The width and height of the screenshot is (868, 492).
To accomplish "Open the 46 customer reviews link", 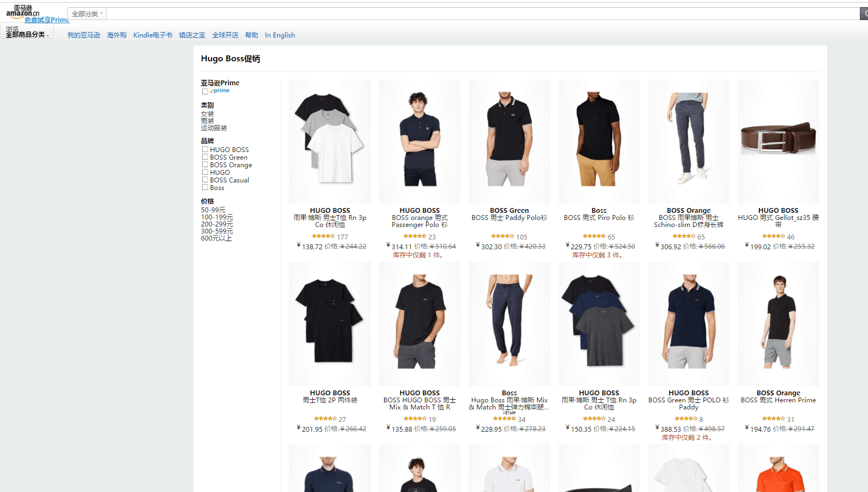I will (x=791, y=237).
